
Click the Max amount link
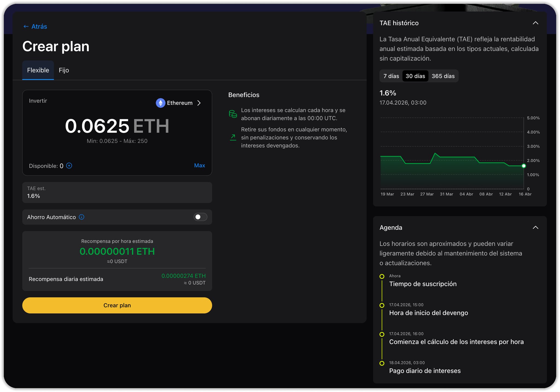click(199, 165)
